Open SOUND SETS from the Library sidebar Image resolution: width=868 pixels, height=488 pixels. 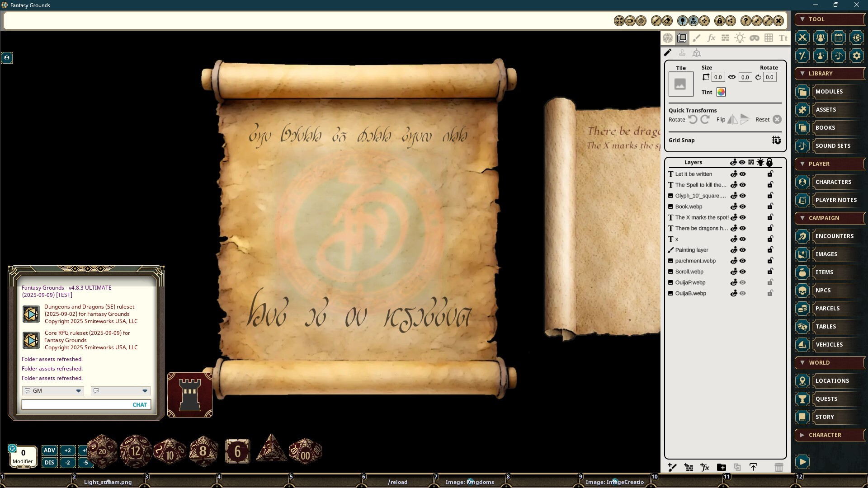pos(832,145)
